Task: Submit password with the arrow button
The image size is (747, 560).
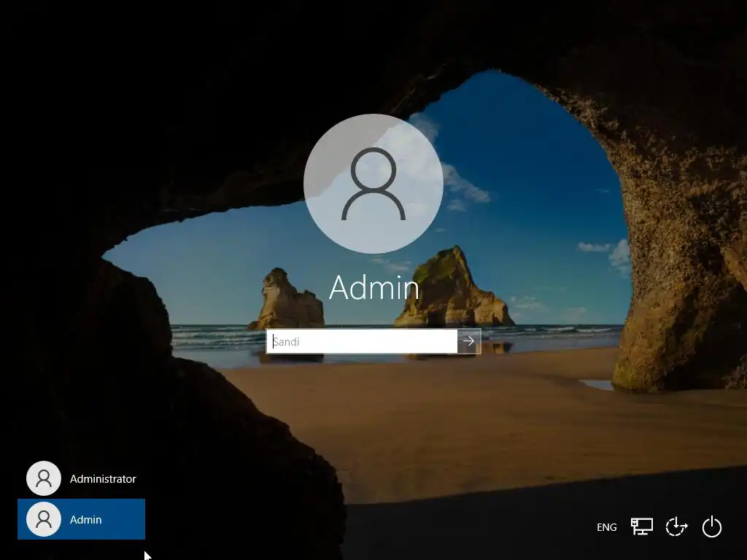Action: (469, 341)
